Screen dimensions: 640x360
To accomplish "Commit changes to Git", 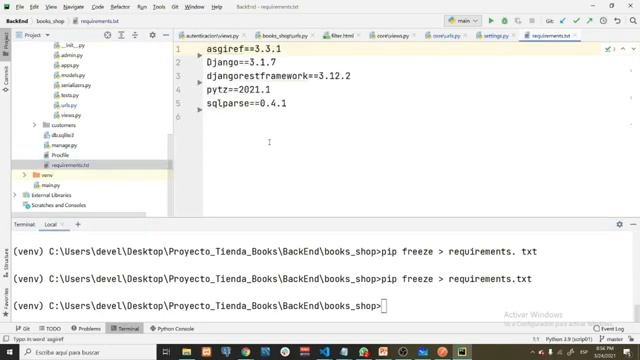I will click(576, 21).
